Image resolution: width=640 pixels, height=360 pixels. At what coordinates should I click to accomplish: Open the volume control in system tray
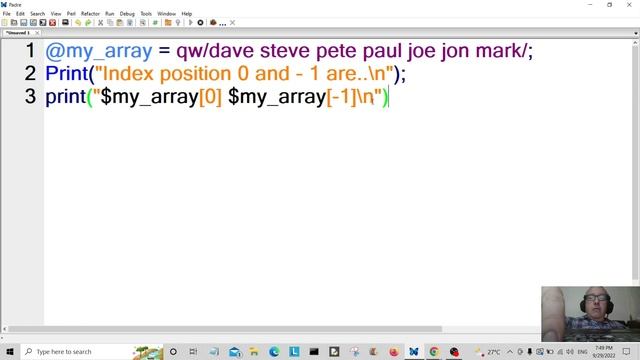[570, 351]
